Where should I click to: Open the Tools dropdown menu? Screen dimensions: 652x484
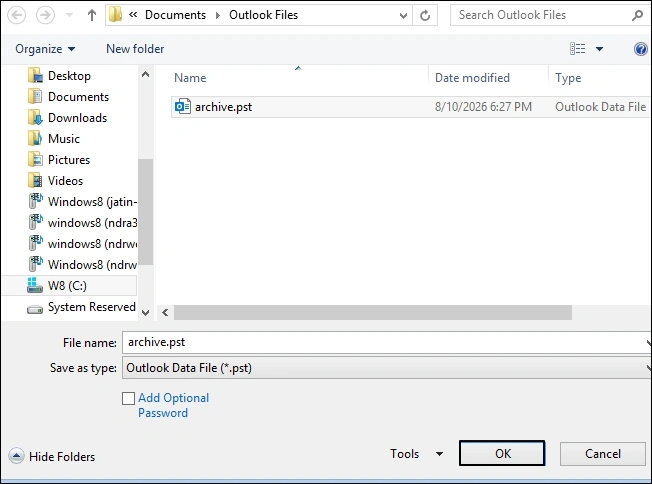tap(417, 454)
